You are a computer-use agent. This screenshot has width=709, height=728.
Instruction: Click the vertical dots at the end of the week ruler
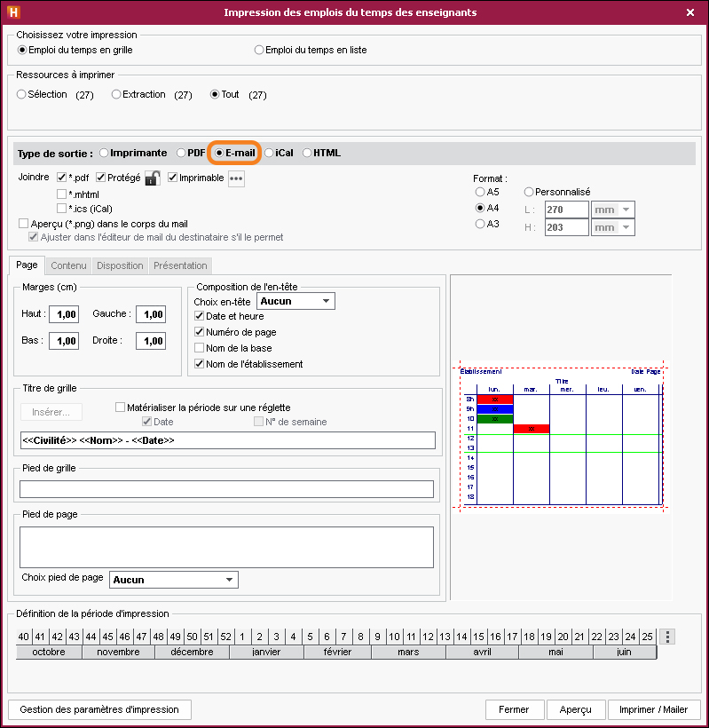(667, 637)
